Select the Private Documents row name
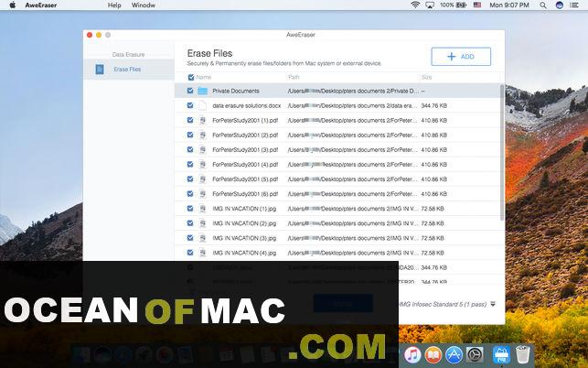 click(236, 91)
